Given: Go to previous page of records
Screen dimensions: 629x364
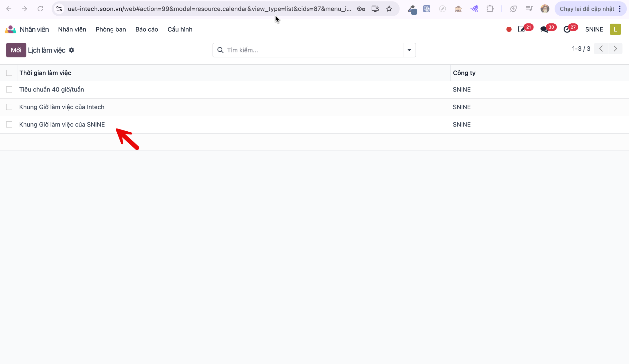Looking at the screenshot, I should pyautogui.click(x=601, y=49).
